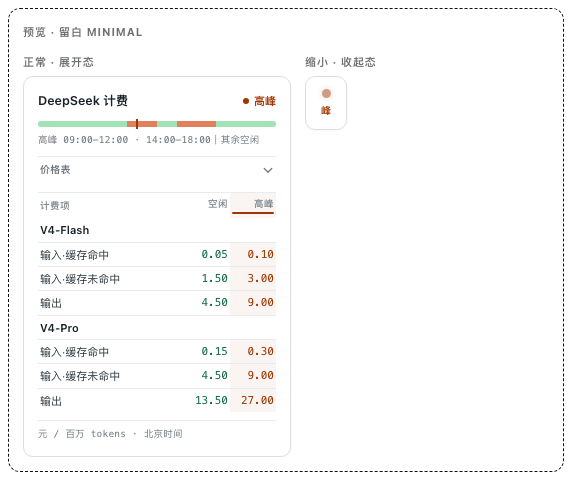
Task: Click peak price 3.00
Action: point(260,278)
